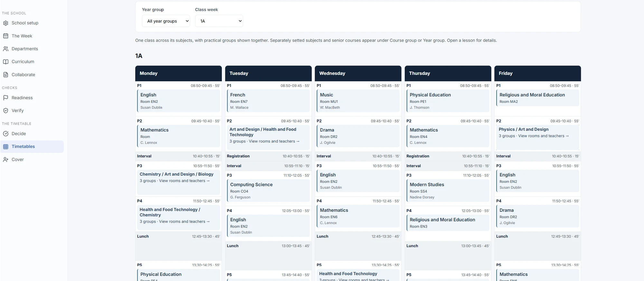Click the Decide checkmark icon

(x=5, y=134)
